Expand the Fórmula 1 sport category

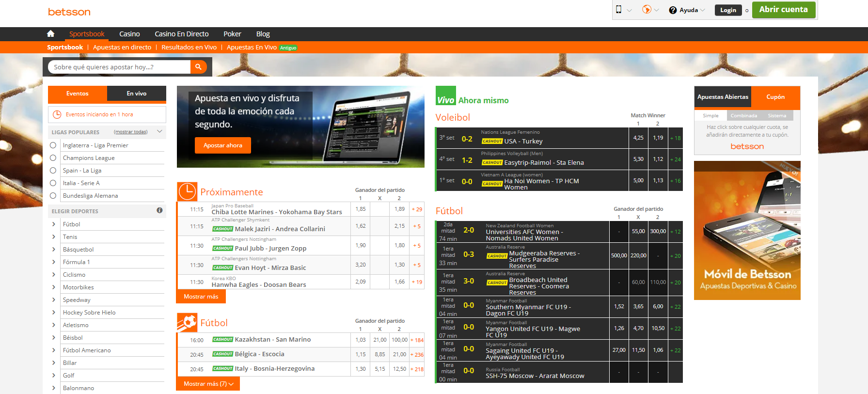pyautogui.click(x=54, y=262)
